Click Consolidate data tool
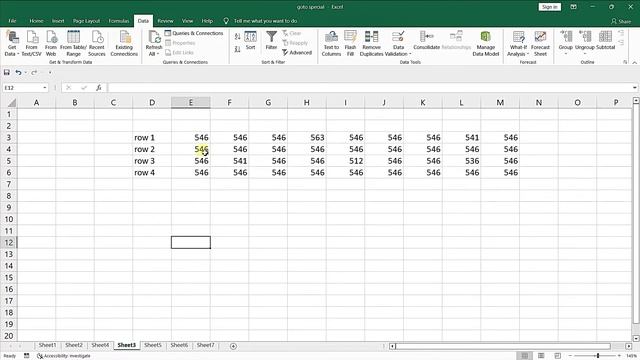The image size is (640, 360). coord(427,41)
